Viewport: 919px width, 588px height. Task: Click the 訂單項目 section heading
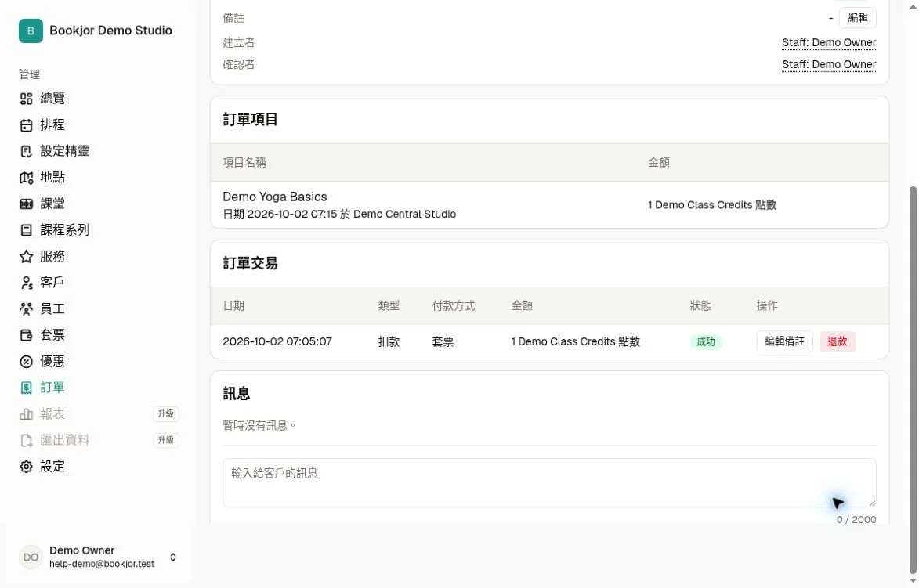click(250, 120)
